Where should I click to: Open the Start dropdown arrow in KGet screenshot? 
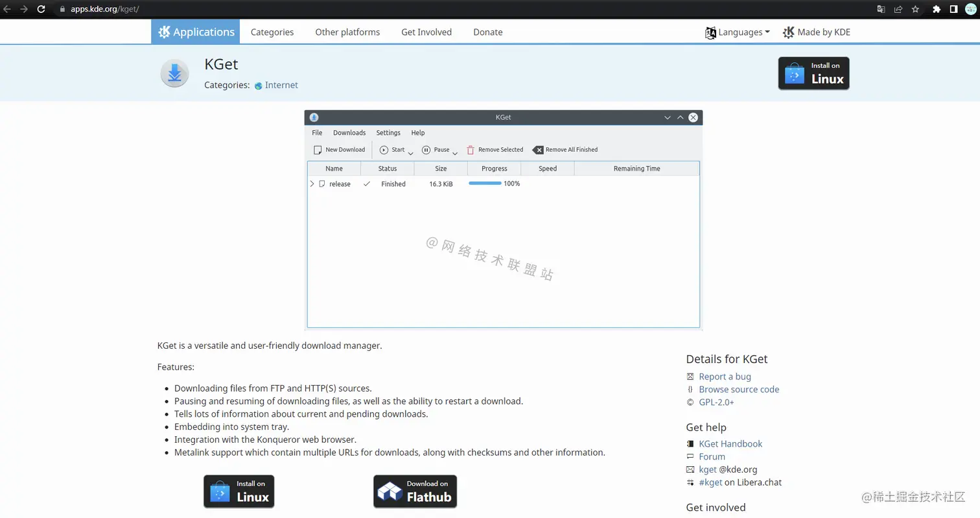click(x=411, y=153)
